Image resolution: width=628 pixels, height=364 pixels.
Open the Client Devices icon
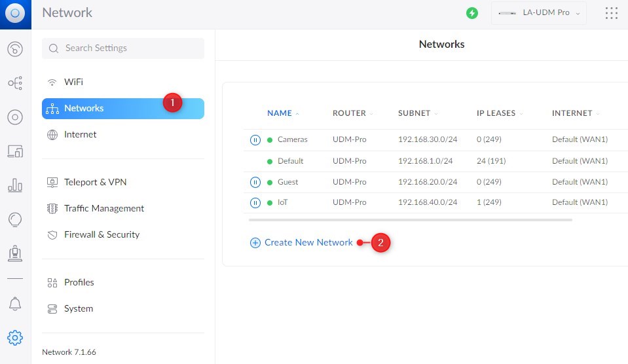(15, 151)
